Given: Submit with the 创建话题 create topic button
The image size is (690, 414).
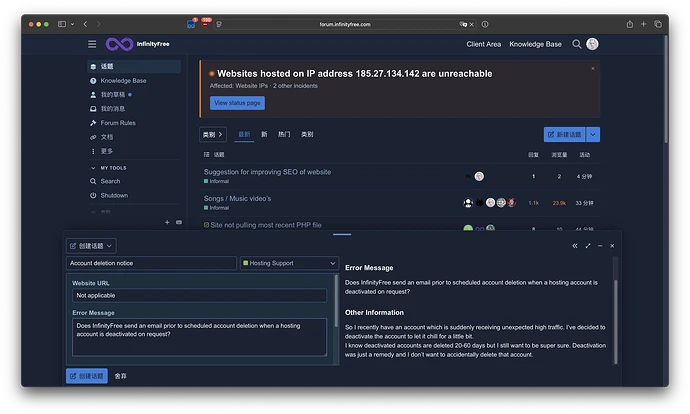Looking at the screenshot, I should [87, 376].
